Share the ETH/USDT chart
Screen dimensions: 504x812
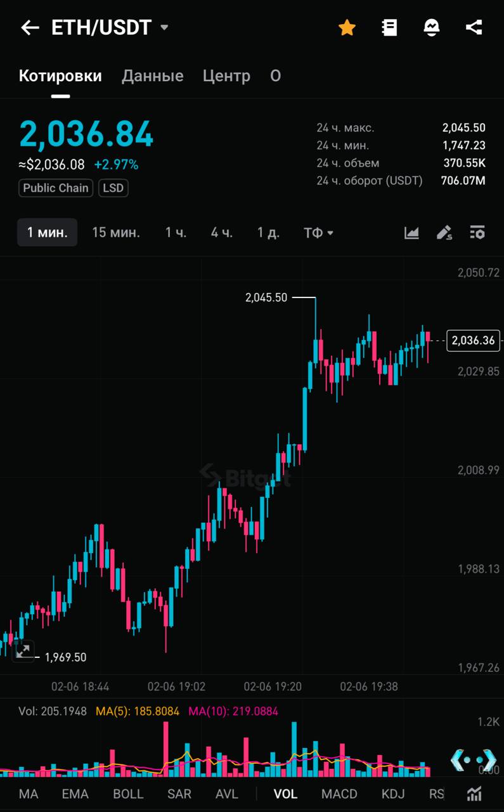click(474, 27)
